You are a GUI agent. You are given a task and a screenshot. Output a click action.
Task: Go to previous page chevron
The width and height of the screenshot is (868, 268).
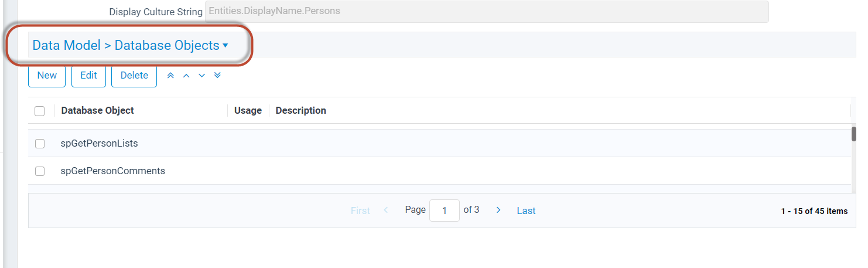[x=386, y=210]
